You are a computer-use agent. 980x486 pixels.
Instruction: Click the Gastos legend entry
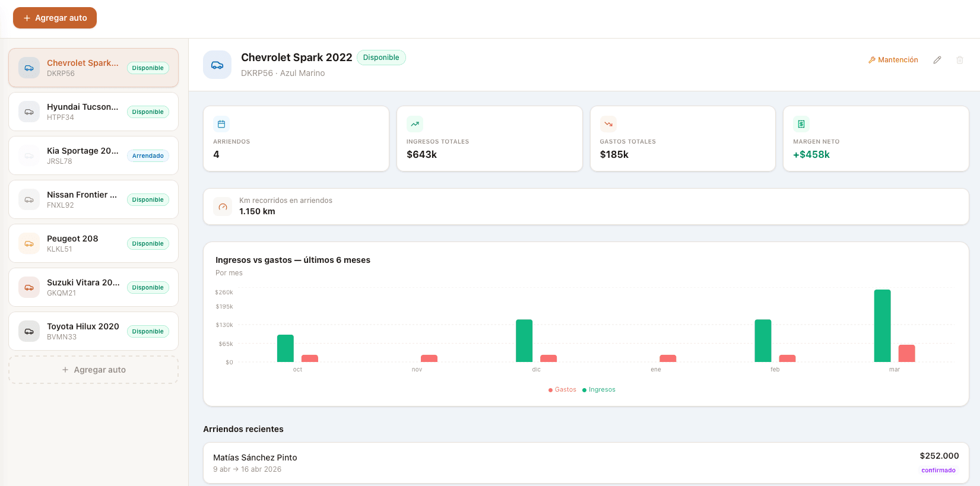pos(562,390)
